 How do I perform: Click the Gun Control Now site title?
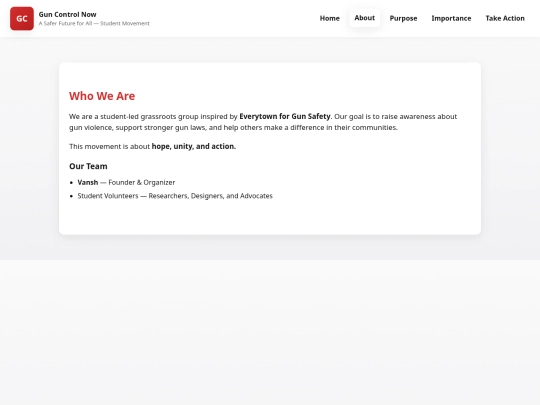pos(68,14)
